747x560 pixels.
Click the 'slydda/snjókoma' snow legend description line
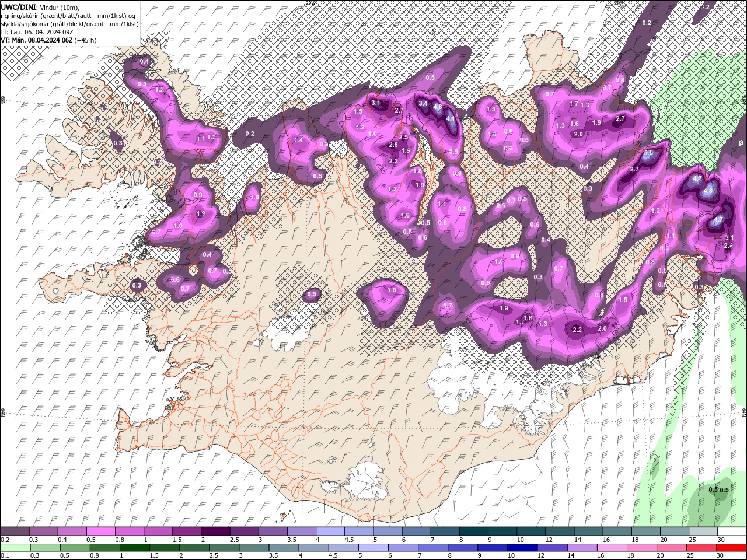(69, 24)
